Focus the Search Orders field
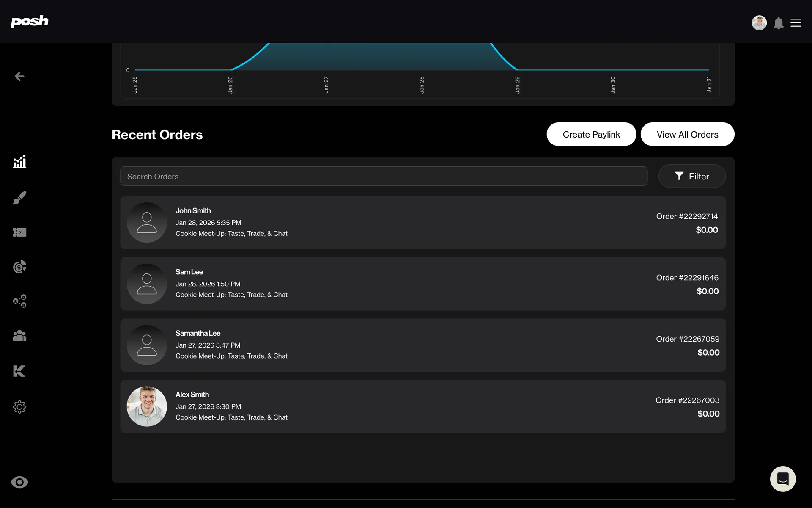This screenshot has height=508, width=812. [384, 176]
